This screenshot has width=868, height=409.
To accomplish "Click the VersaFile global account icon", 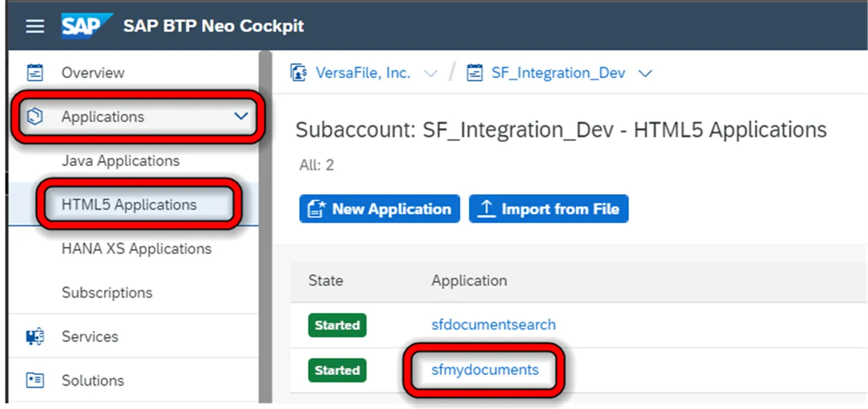I will [x=298, y=73].
